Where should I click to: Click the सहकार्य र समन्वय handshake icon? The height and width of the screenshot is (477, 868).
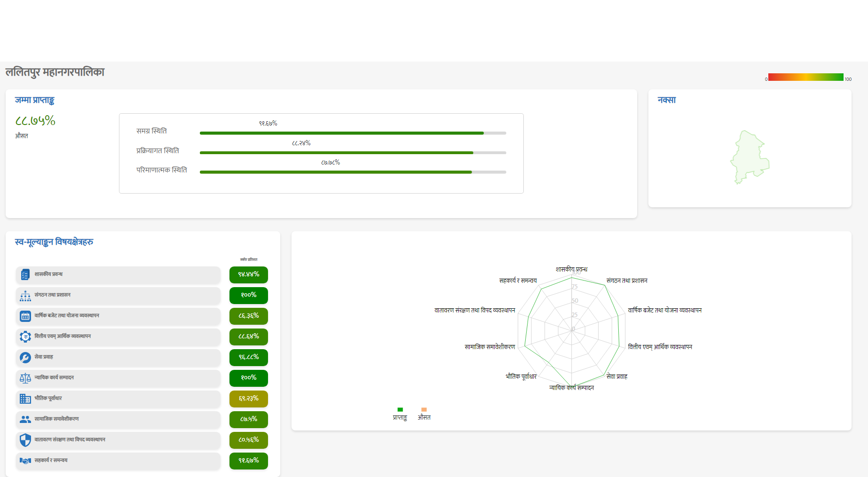(25, 461)
